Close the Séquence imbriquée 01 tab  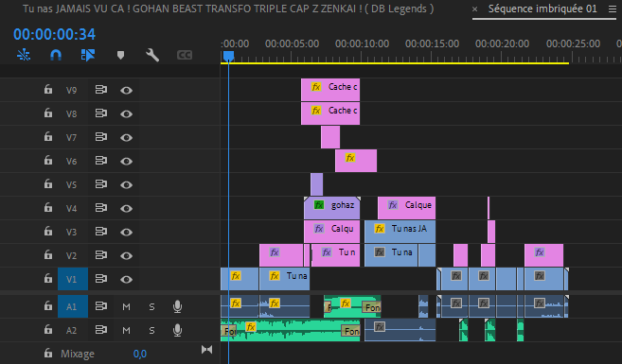(475, 9)
